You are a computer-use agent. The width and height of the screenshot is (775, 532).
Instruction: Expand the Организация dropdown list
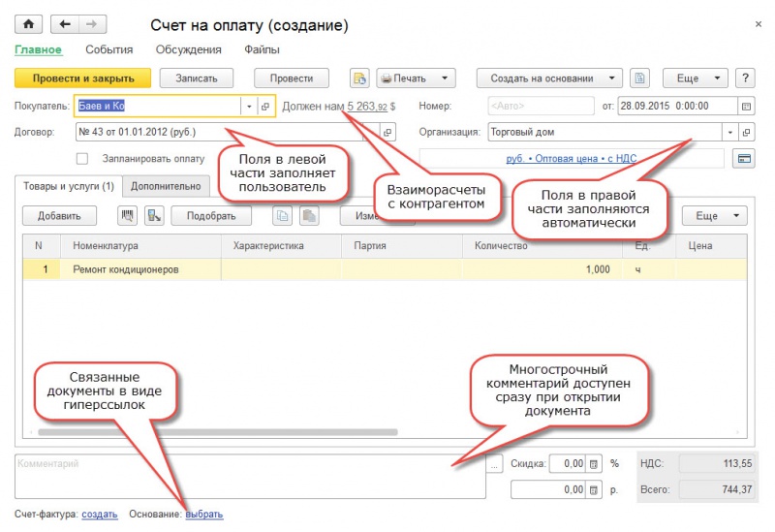coord(730,132)
